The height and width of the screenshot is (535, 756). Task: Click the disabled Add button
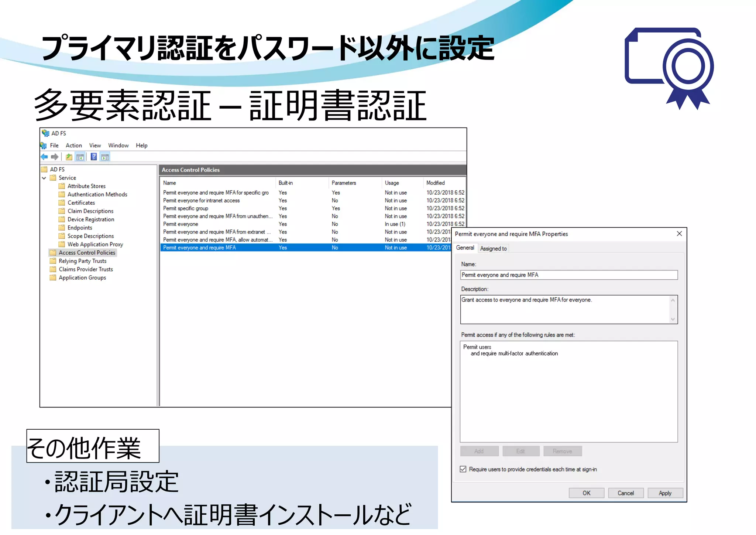[x=479, y=451]
